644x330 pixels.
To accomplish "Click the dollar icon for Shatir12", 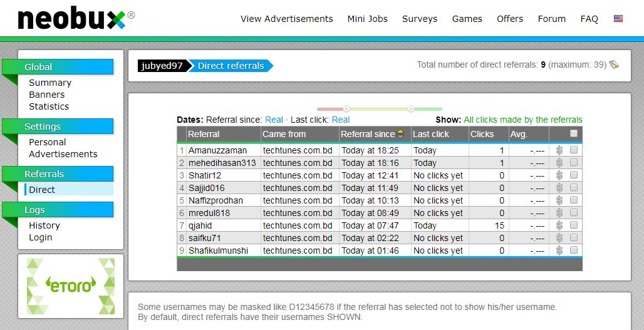I will (x=559, y=175).
